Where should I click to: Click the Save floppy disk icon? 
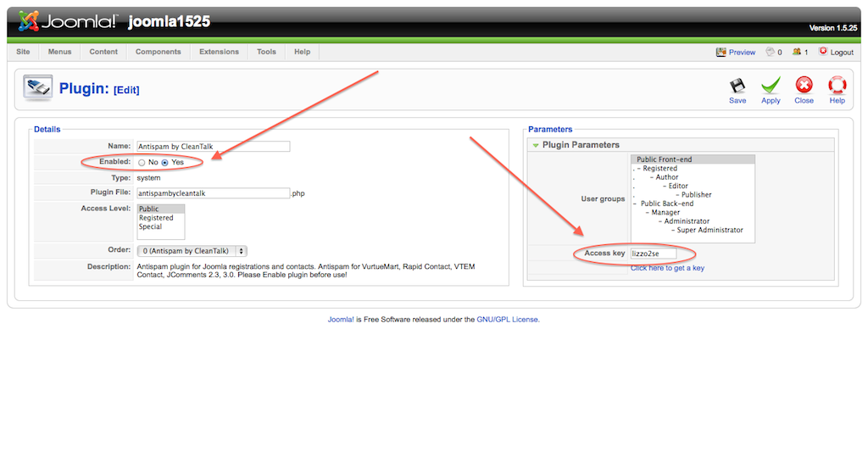tap(737, 86)
